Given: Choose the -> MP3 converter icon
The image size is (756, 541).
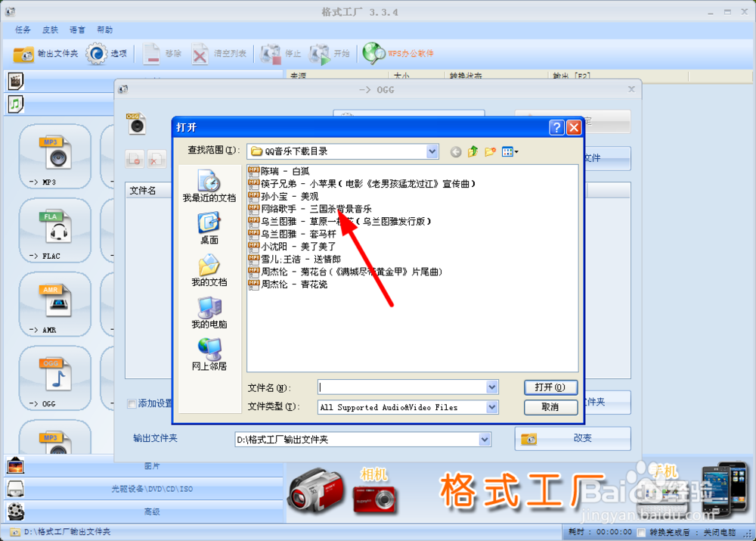Looking at the screenshot, I should click(x=54, y=157).
